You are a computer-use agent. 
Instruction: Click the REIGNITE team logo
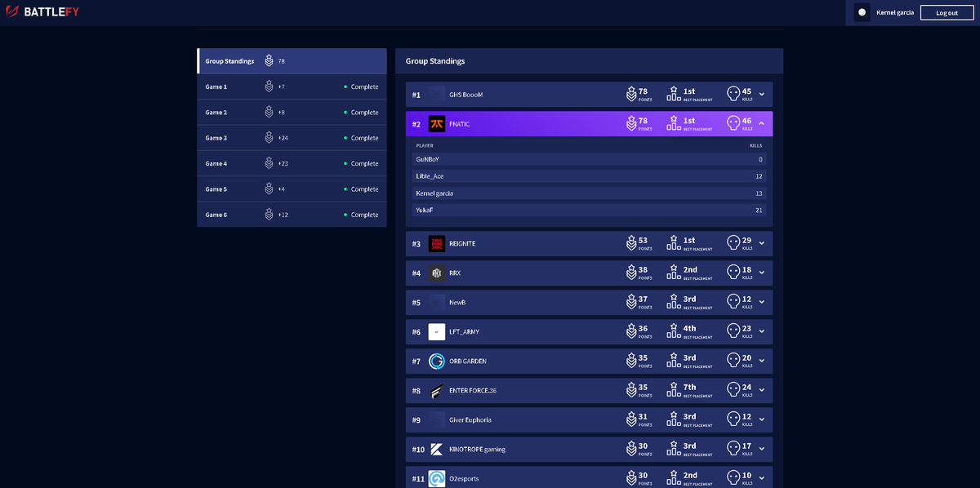[x=436, y=243]
